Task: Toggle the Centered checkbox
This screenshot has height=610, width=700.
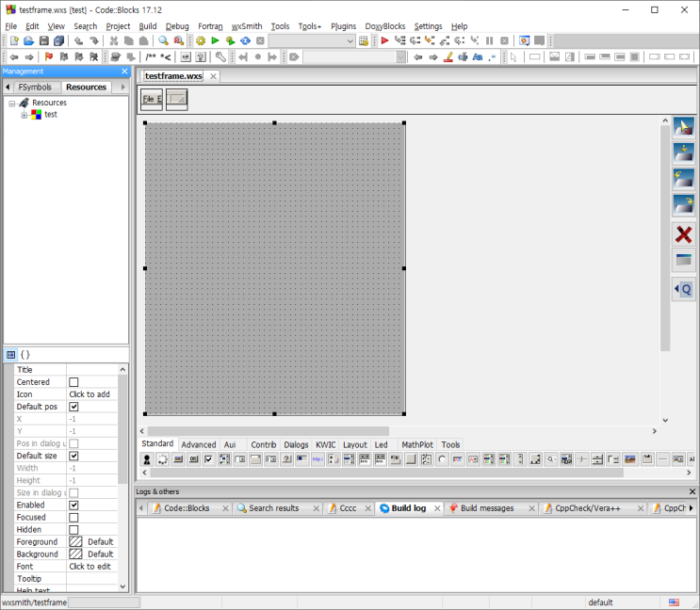Action: (73, 382)
